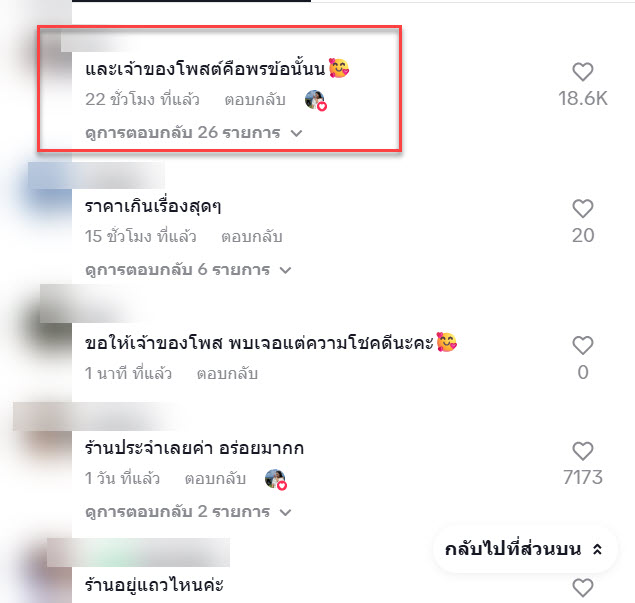Screen dimensions: 635x603
Task: Reply to the 15-hour-old comment
Action: [251, 237]
